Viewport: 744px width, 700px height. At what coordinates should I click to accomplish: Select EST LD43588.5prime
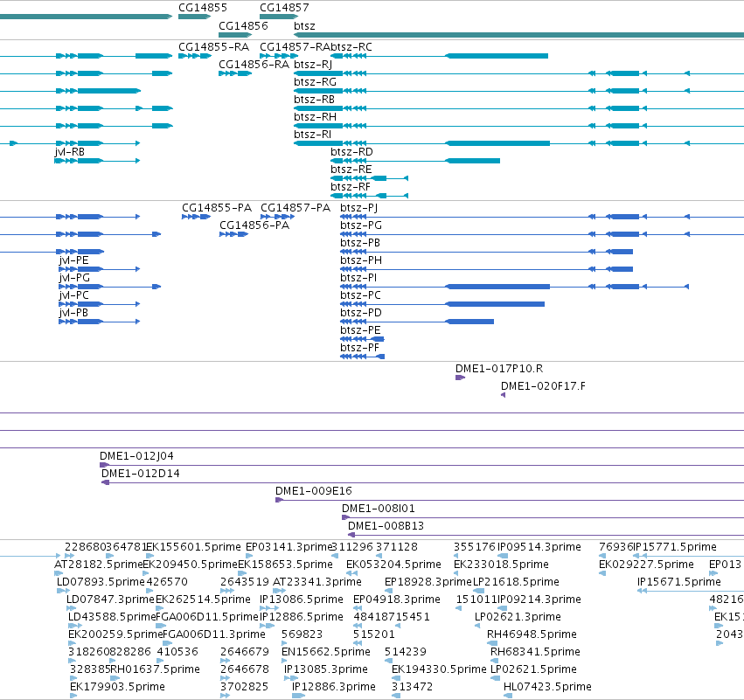tap(112, 618)
